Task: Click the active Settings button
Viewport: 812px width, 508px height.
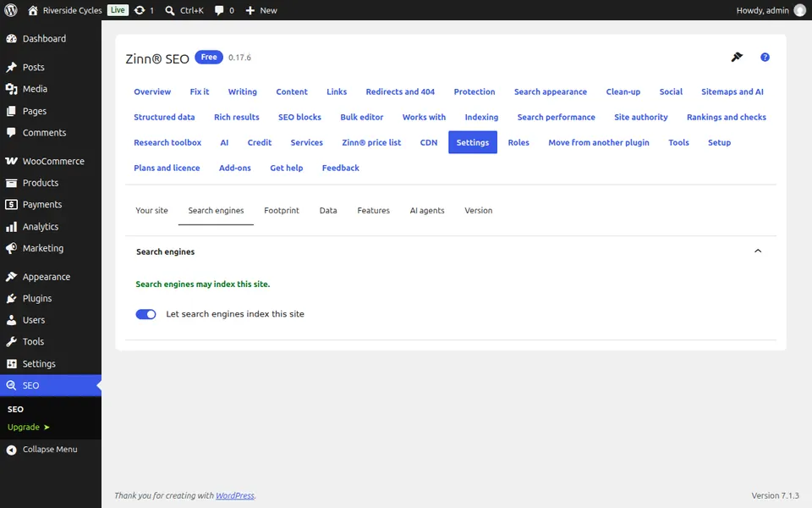Action: coord(473,142)
